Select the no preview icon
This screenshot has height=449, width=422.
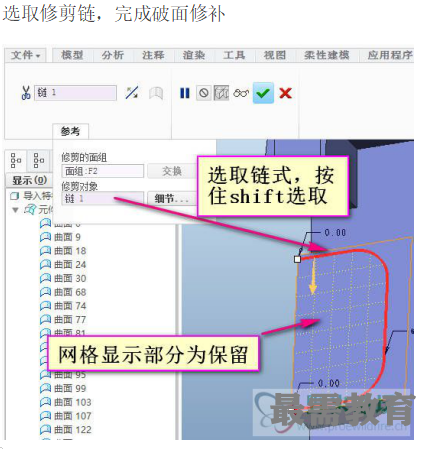point(203,93)
